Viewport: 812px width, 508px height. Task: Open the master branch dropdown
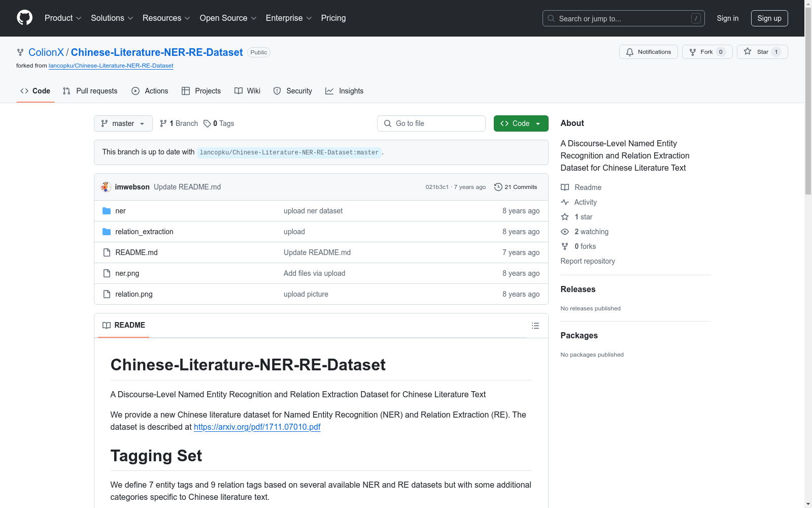pos(123,123)
